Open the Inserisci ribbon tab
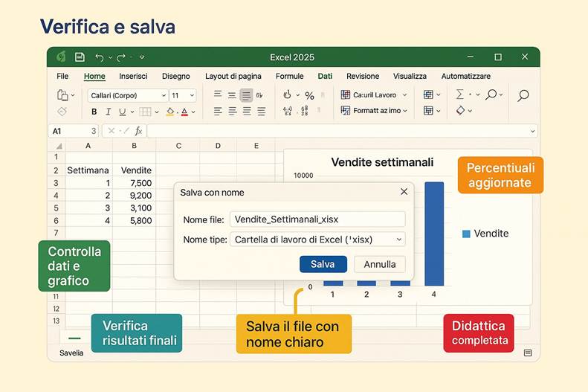Viewport: 588px width, 392px height. pyautogui.click(x=133, y=76)
